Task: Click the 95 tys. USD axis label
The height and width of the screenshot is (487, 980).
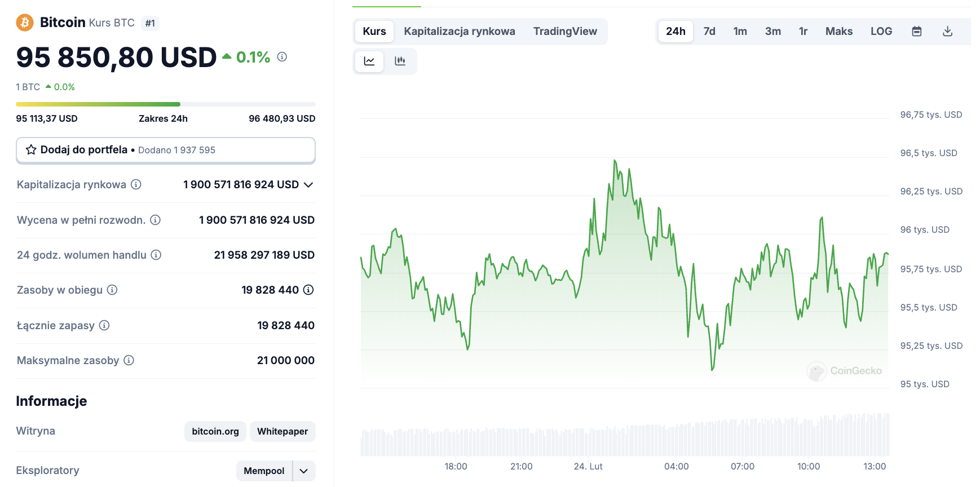Action: [925, 384]
